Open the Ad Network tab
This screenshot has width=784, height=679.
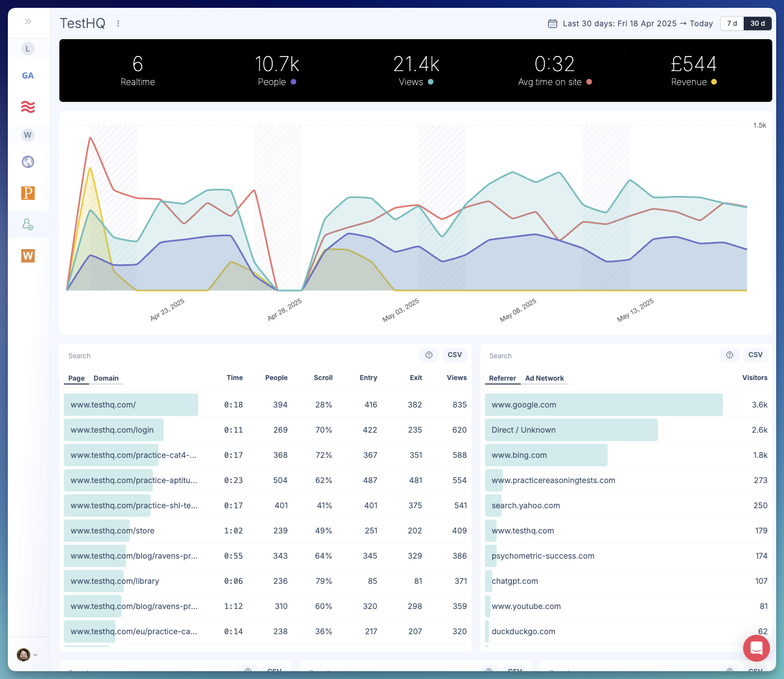545,378
